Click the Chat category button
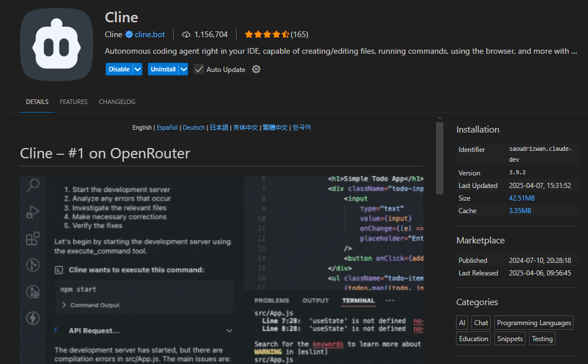Viewport: 588px width, 364px height. [481, 322]
